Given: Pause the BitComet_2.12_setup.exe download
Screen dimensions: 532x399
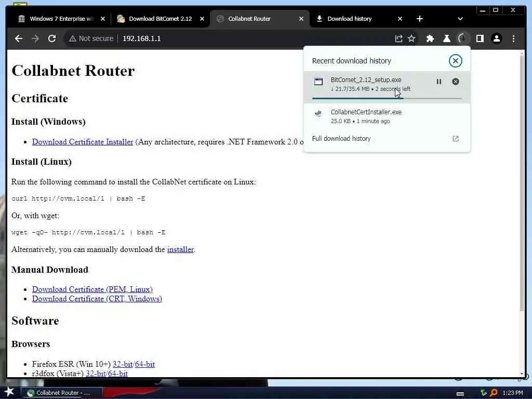Looking at the screenshot, I should pos(438,82).
